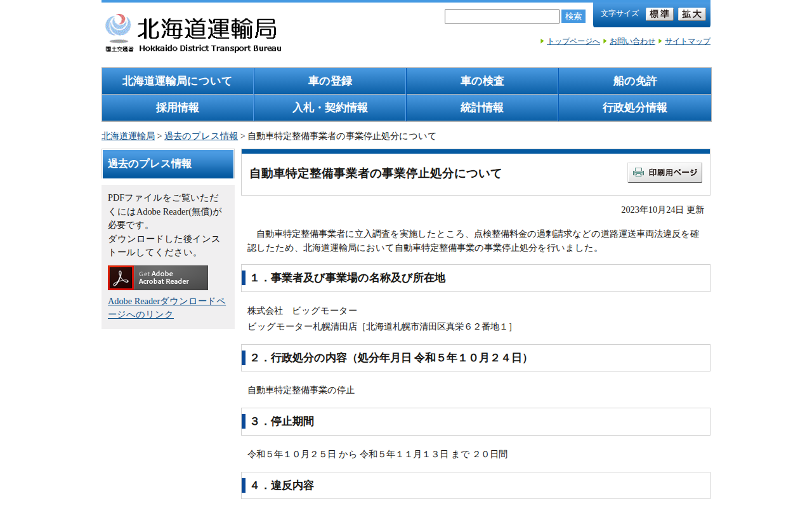Click the 検索 search button

pos(573,17)
